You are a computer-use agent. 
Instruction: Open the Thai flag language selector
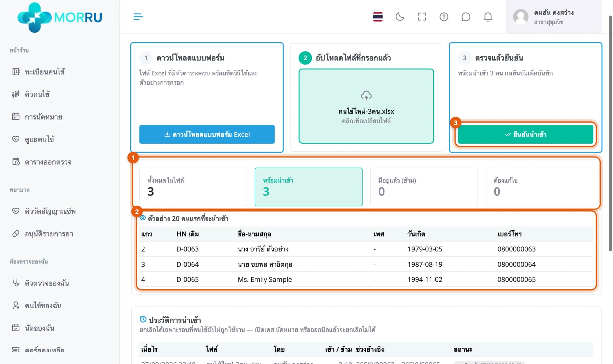pos(378,17)
